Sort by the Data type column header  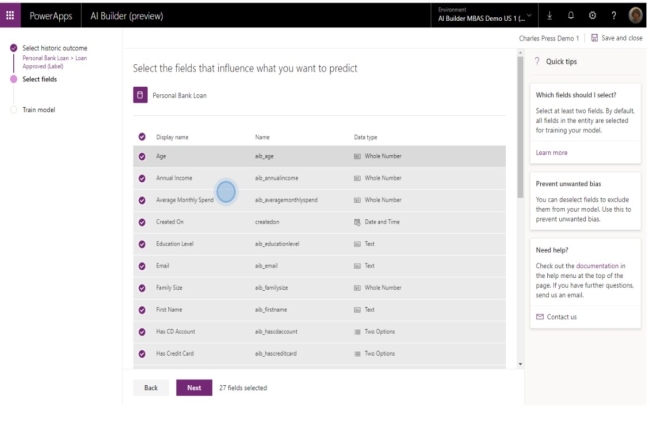pos(365,137)
